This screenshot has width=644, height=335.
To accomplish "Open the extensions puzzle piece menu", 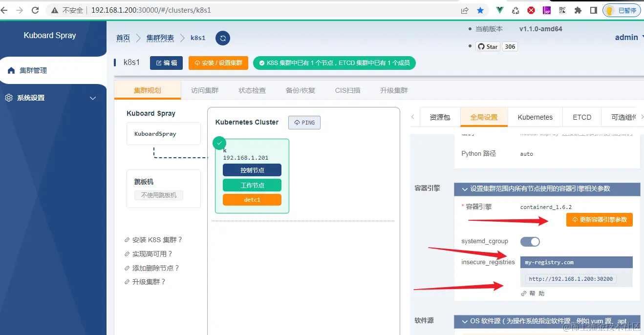I will tap(578, 10).
